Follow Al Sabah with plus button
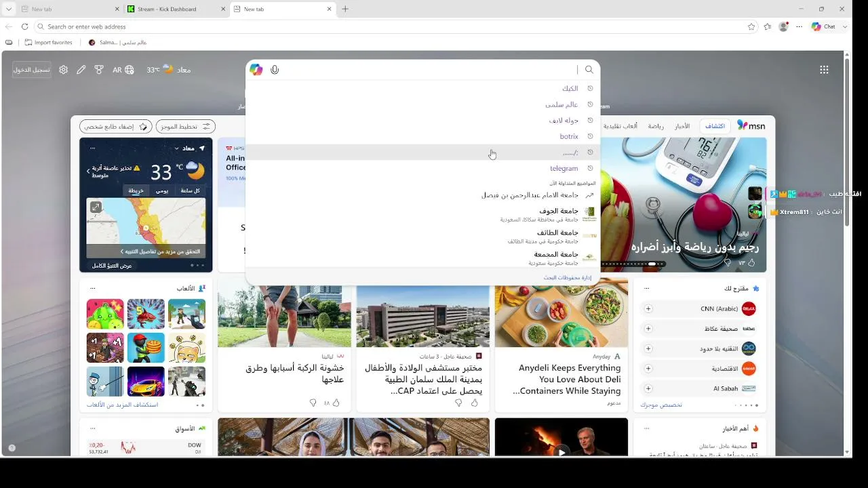Viewport: 868px width, 488px height. click(x=648, y=388)
